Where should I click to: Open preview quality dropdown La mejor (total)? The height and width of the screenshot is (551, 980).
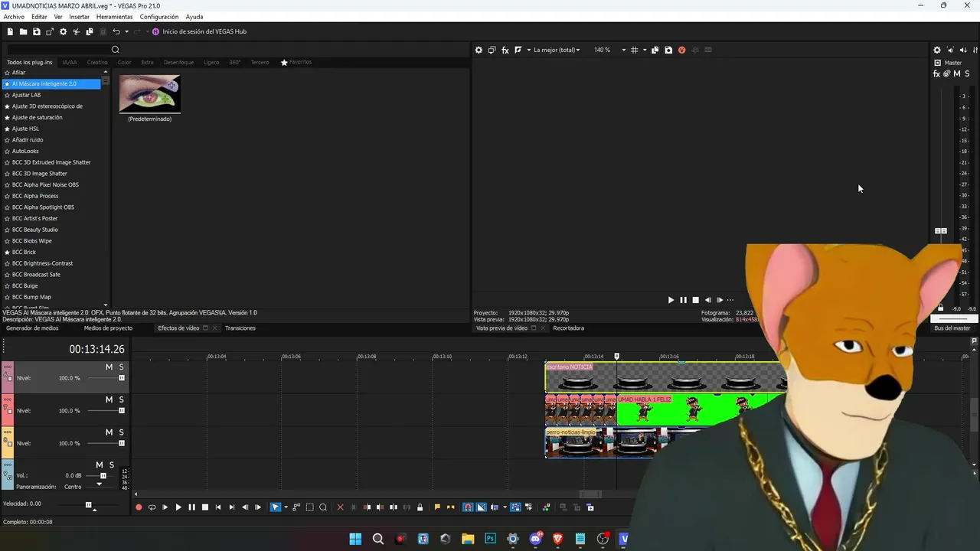557,50
